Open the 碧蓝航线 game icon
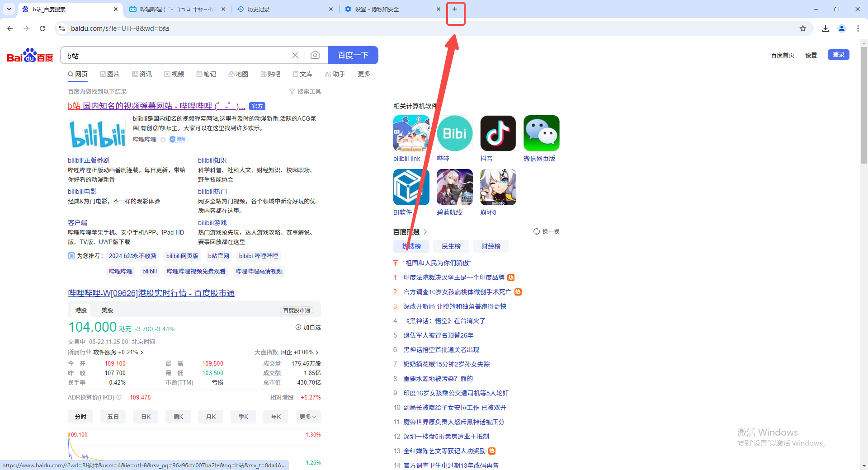Screen dimensions: 868x470 coord(455,187)
